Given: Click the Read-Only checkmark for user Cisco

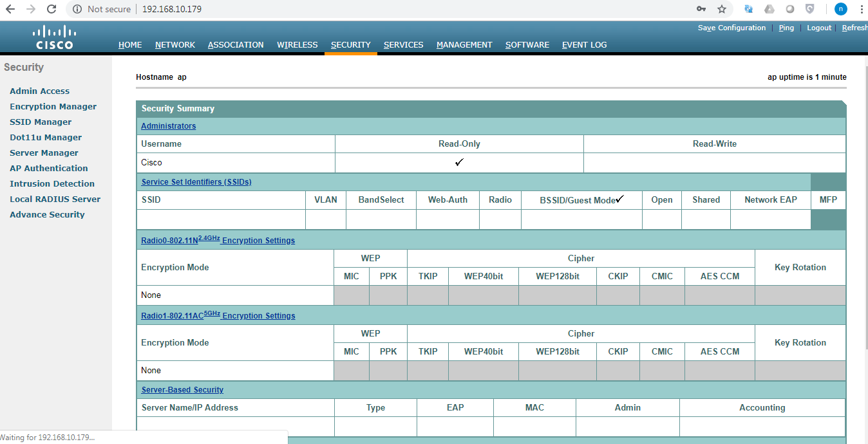Looking at the screenshot, I should pyautogui.click(x=458, y=162).
